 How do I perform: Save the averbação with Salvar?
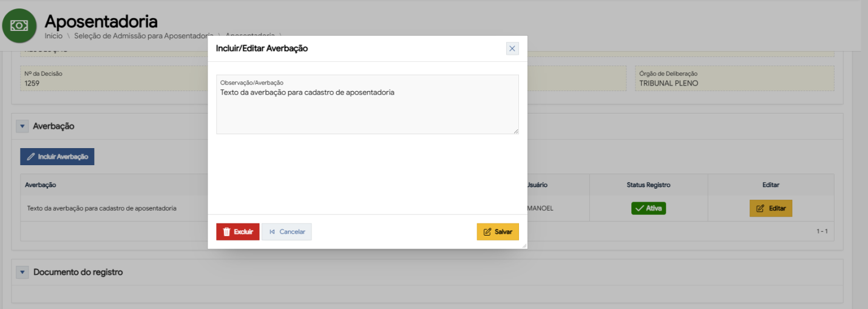[x=498, y=232]
